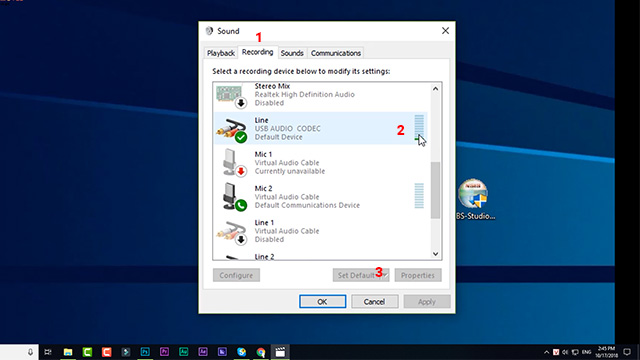
Task: Open the Communications tab
Action: [336, 53]
